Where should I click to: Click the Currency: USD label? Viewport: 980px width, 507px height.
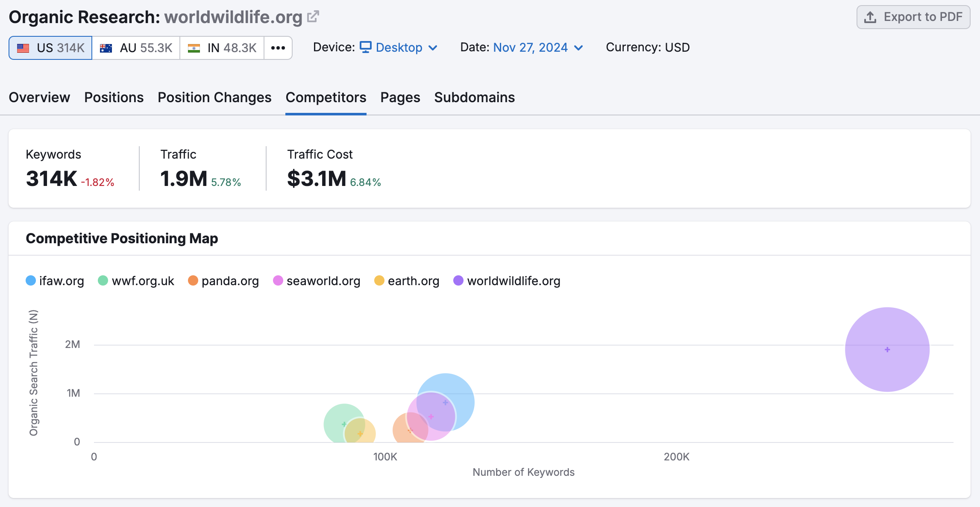(x=648, y=47)
